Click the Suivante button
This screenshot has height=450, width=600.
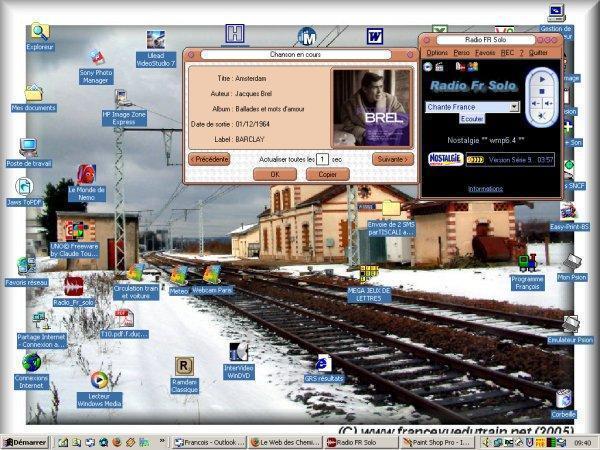(x=393, y=159)
